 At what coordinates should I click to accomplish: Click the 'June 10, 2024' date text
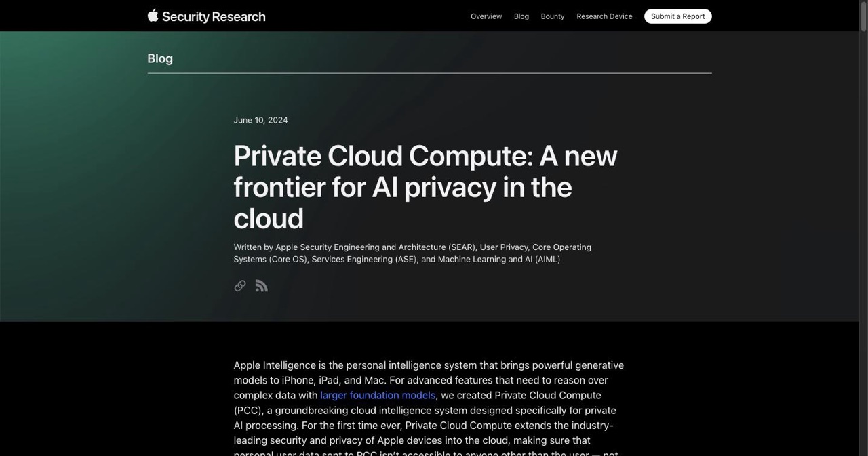(x=260, y=120)
